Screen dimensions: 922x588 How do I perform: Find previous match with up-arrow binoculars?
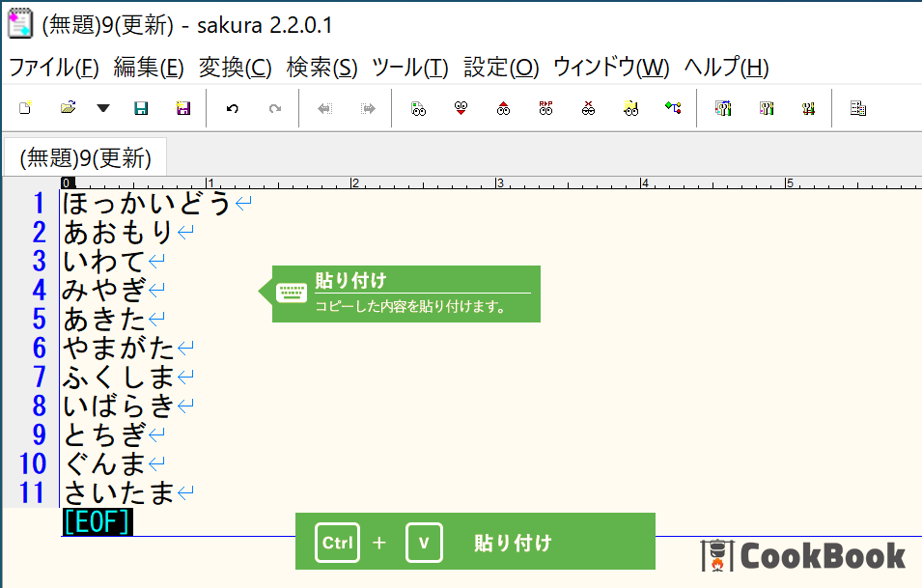[x=503, y=108]
